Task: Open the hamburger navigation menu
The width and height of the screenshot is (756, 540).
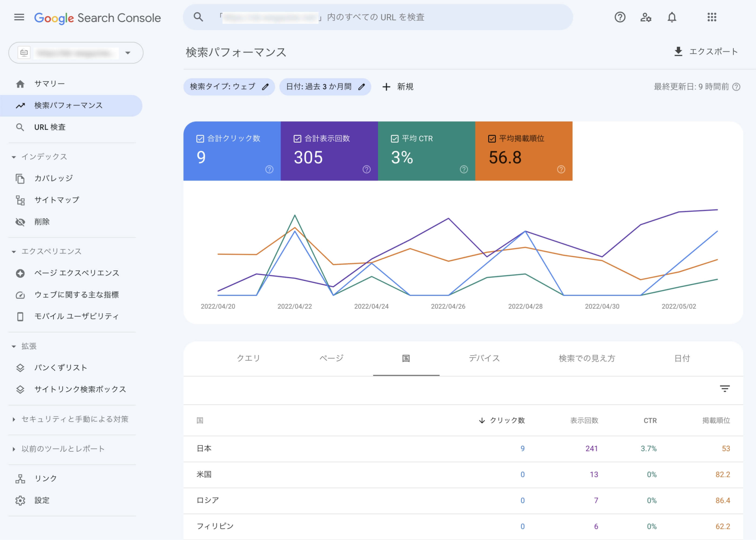Action: click(19, 17)
